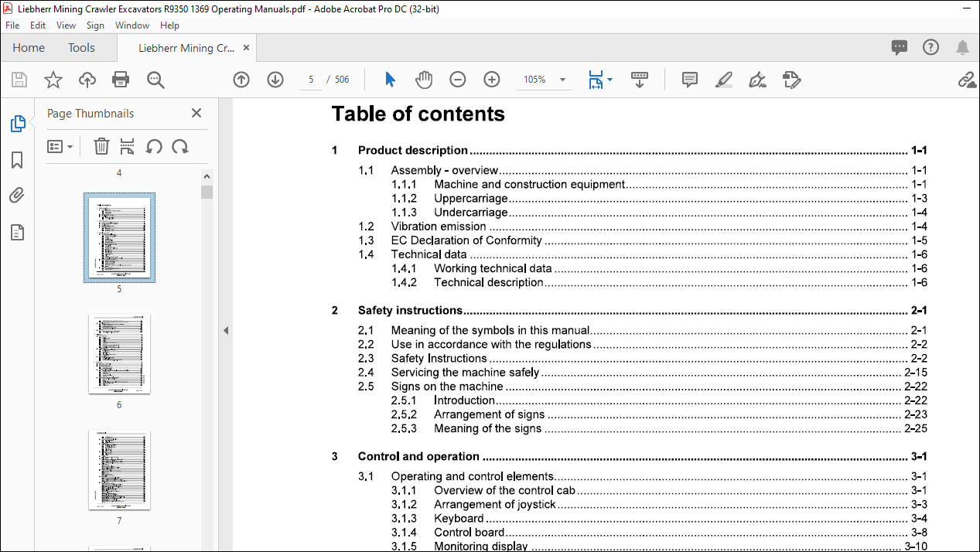Open the View menu
Screen dimensions: 980x552
(66, 26)
